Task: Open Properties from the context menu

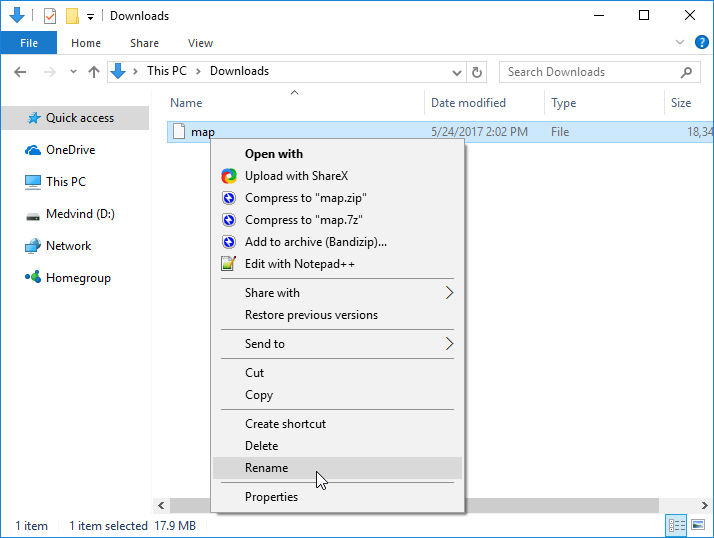Action: [x=337, y=497]
